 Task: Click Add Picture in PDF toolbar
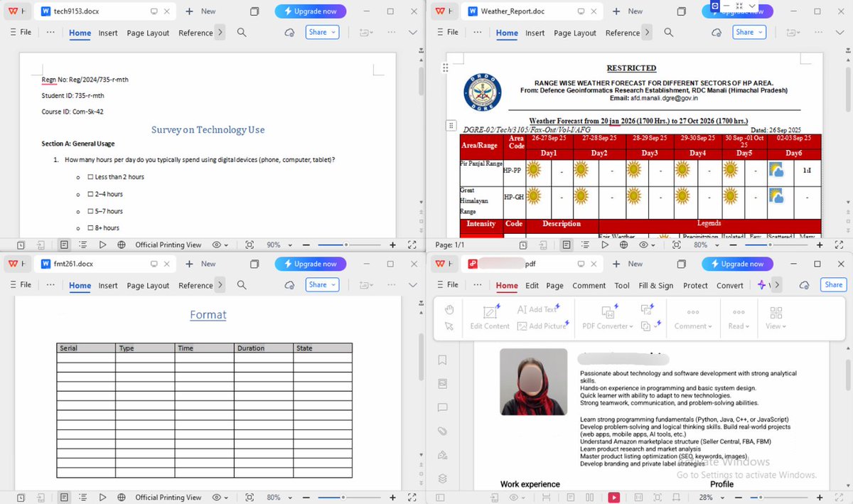pyautogui.click(x=542, y=326)
